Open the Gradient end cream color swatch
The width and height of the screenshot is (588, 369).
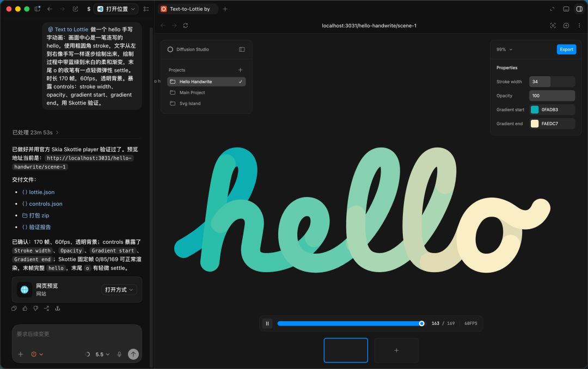click(x=535, y=124)
